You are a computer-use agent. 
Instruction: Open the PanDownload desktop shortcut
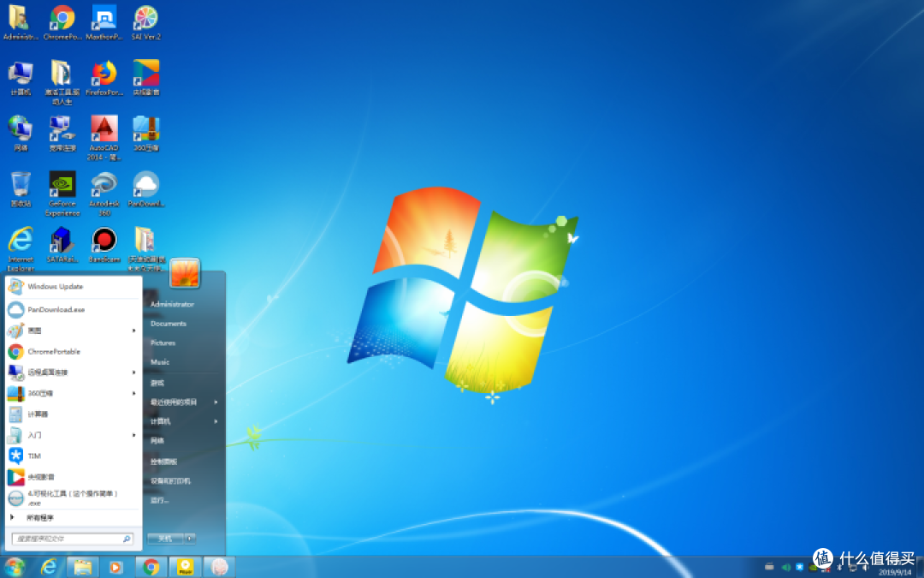pos(145,188)
